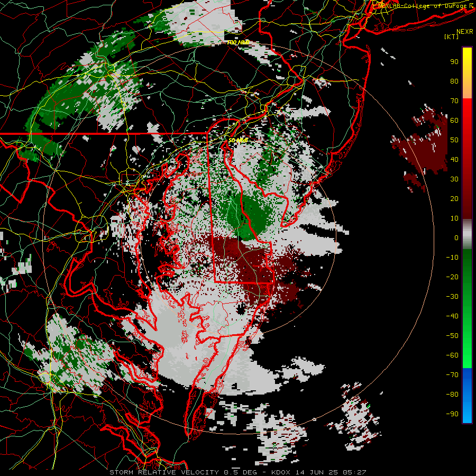Click the 70 knot scale label

pyautogui.click(x=454, y=101)
